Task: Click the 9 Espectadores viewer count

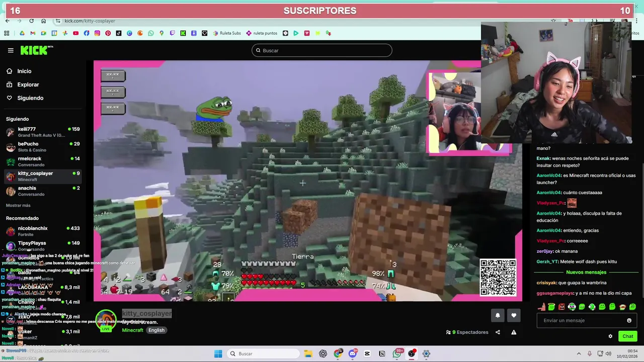Action: click(x=467, y=332)
